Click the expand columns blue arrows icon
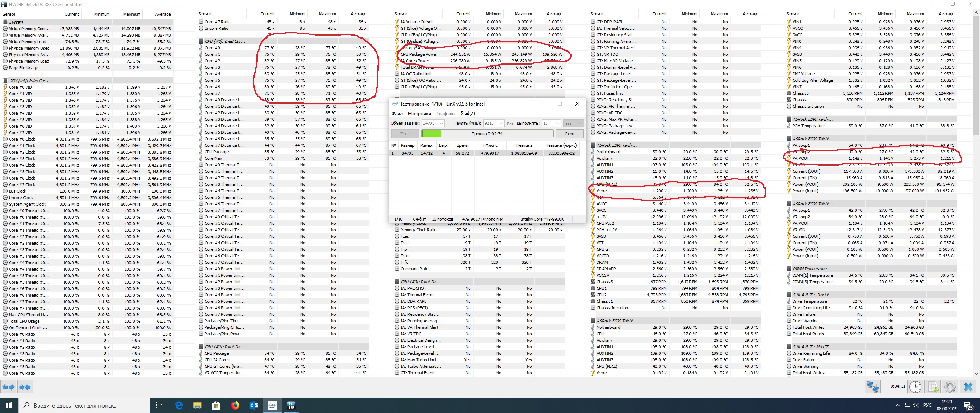The width and height of the screenshot is (980, 413). (8, 387)
